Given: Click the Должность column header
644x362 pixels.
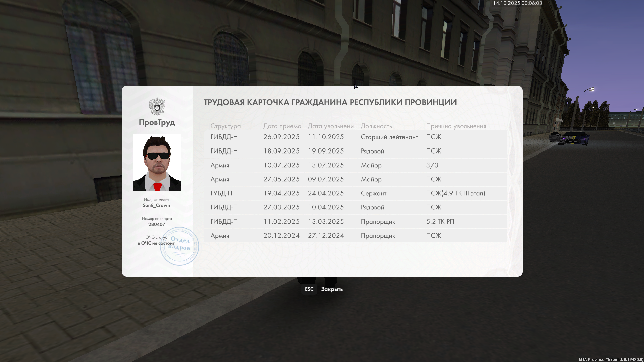Looking at the screenshot, I should pyautogui.click(x=376, y=126).
